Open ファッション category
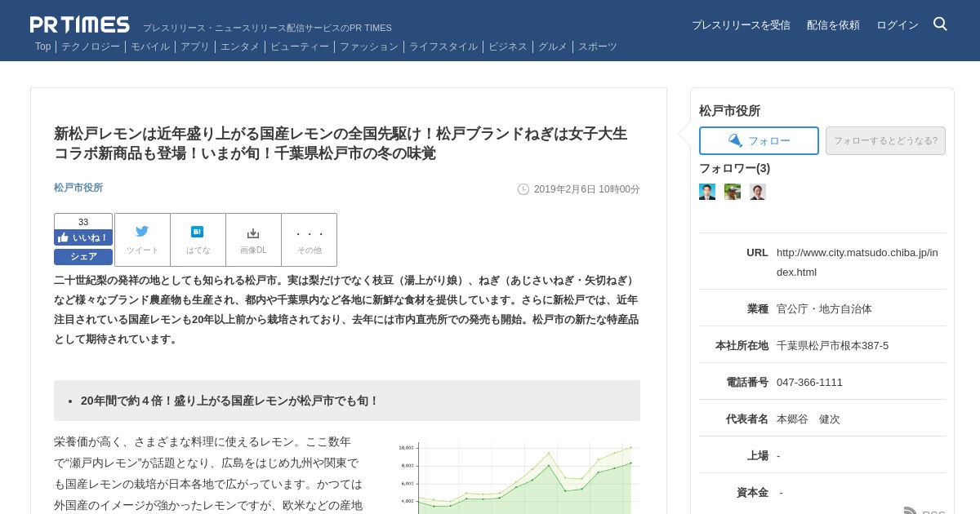This screenshot has height=514, width=980. (x=369, y=47)
